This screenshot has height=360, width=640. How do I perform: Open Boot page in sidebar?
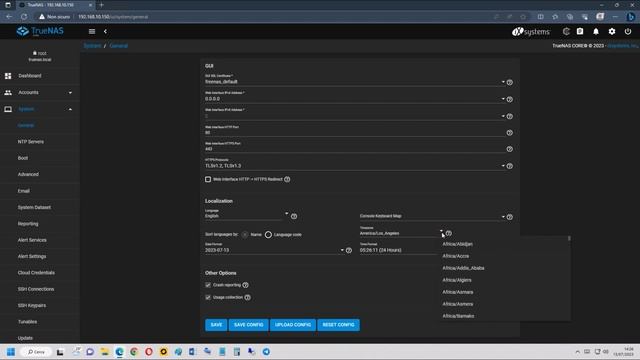[x=23, y=158]
